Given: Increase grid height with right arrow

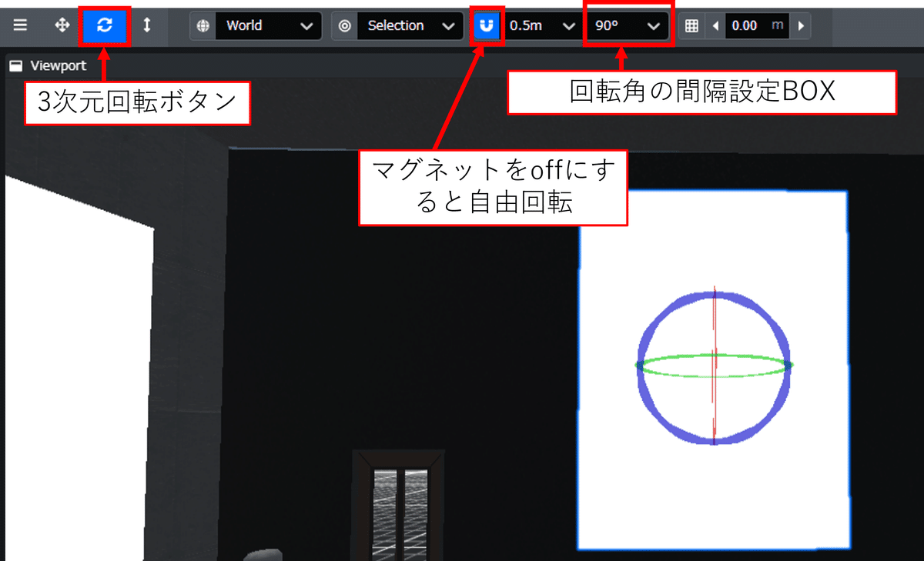Looking at the screenshot, I should pos(801,25).
